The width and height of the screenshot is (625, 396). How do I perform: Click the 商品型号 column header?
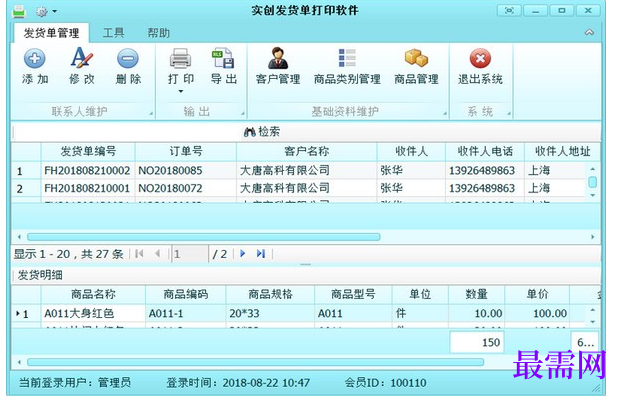pyautogui.click(x=353, y=294)
